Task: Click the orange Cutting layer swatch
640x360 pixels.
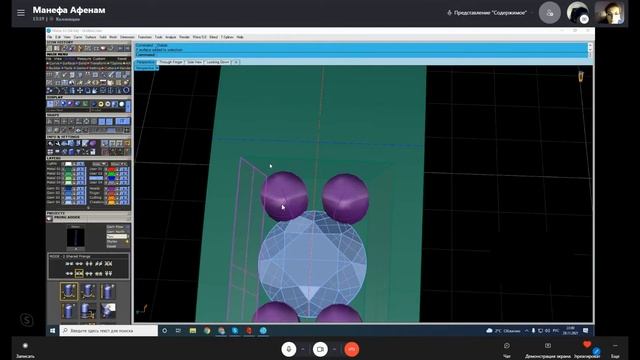Action: 111,198
